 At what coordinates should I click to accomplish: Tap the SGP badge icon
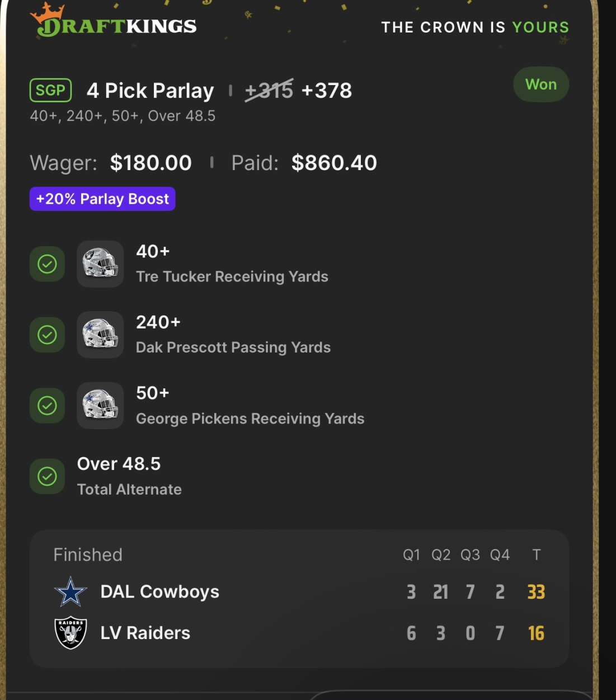point(50,90)
